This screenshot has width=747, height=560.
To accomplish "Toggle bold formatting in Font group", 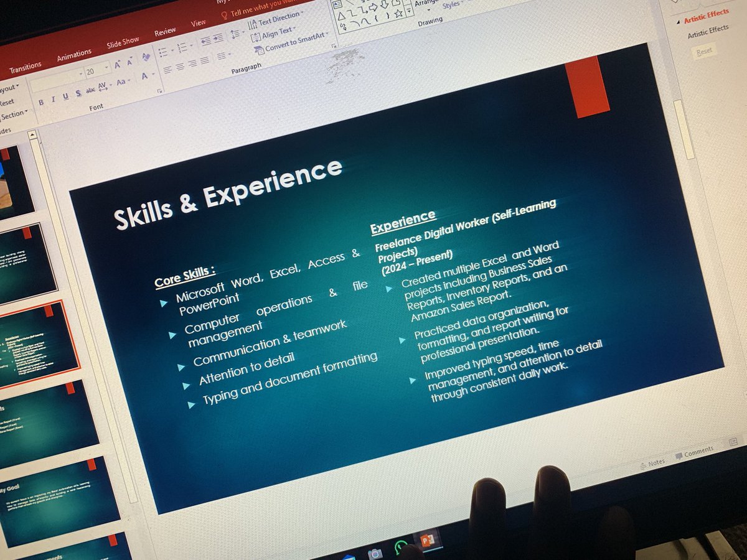I will [x=40, y=102].
